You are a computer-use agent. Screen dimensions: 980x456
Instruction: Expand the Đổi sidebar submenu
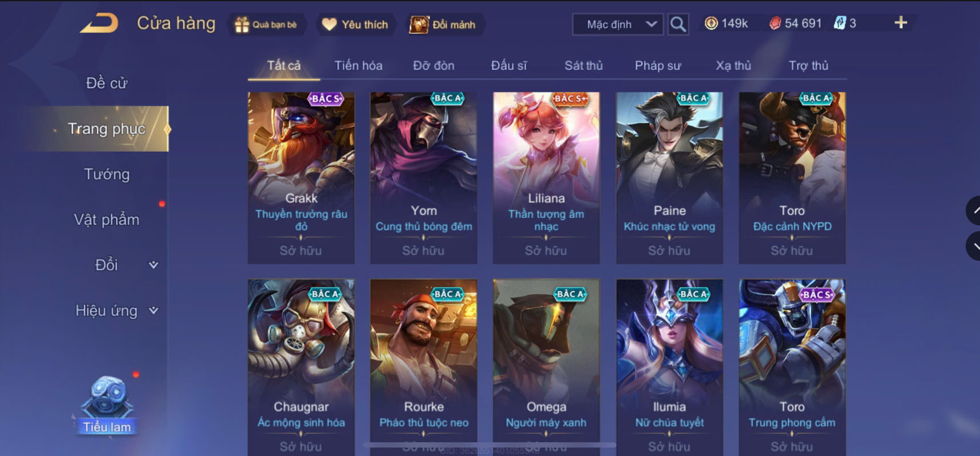click(153, 265)
